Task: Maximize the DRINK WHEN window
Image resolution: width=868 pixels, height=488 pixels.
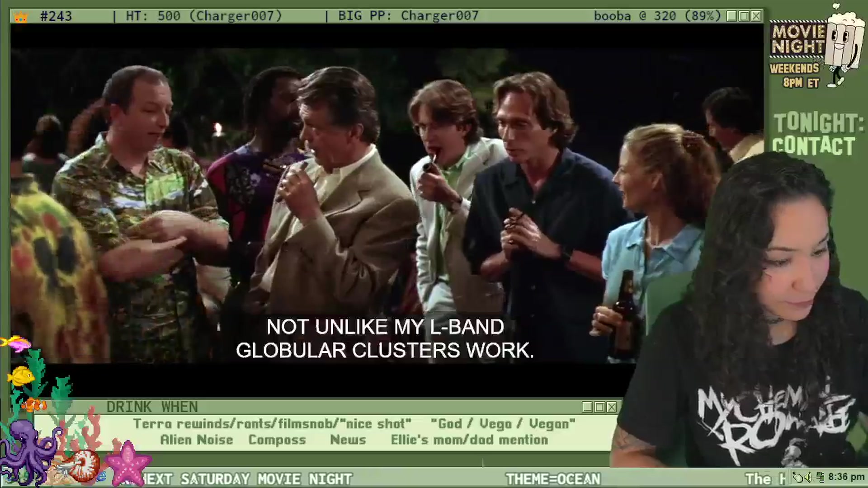Action: (x=599, y=407)
